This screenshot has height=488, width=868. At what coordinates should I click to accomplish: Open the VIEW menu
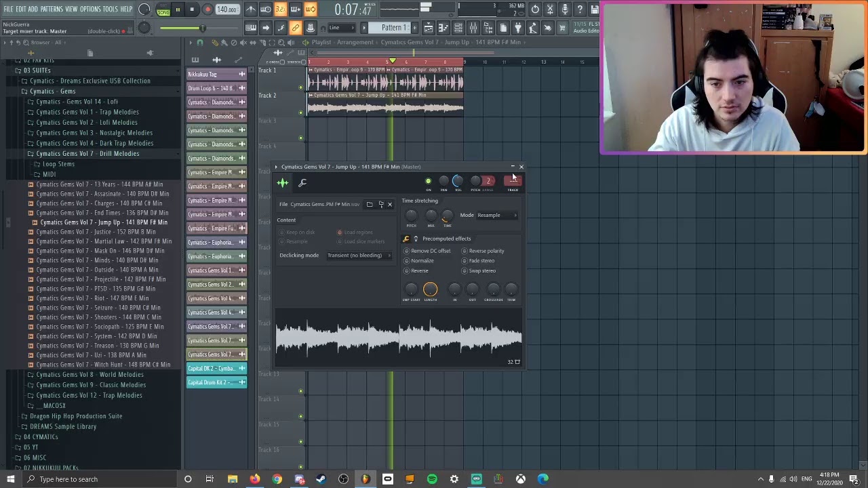(x=71, y=9)
